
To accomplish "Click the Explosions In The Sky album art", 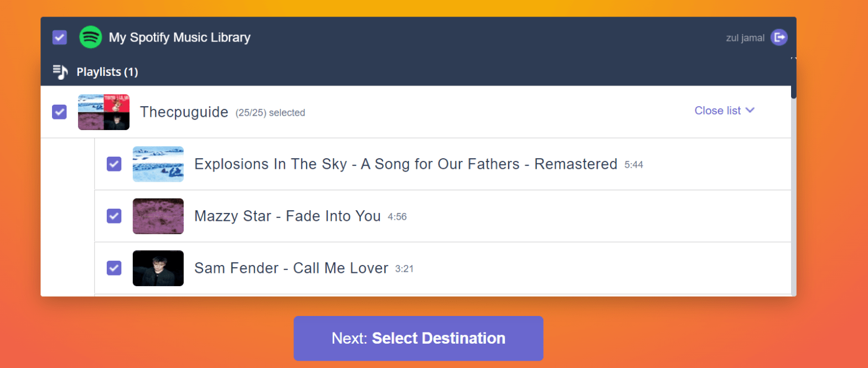I will pos(158,164).
